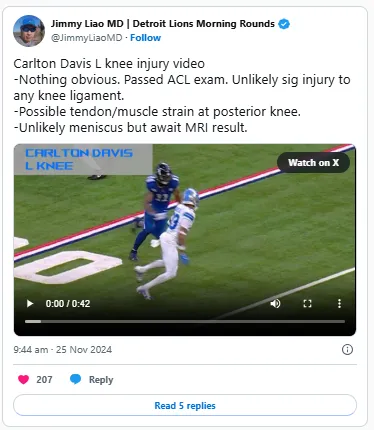Expand Read 5 replies
Screen dimensions: 374x430
185,405
